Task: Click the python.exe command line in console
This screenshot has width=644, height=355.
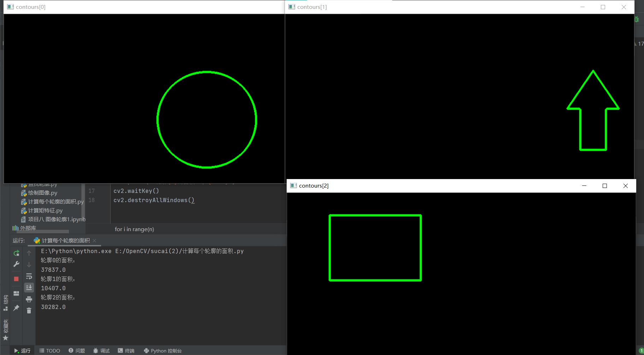Action: (x=142, y=251)
